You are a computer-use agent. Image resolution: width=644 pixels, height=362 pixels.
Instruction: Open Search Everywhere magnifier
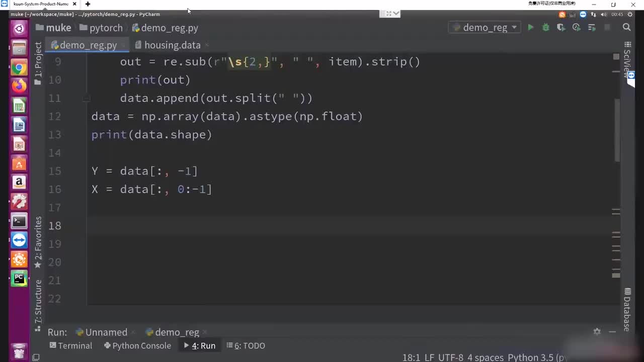[627, 28]
